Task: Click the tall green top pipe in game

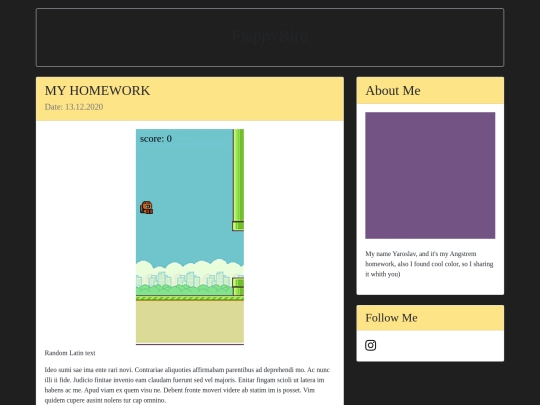Action: click(x=238, y=180)
